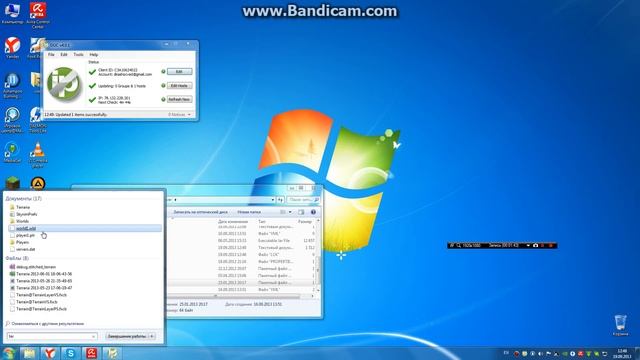The width and height of the screenshot is (640, 360).
Task: Click the Edit button beside account info
Action: (x=179, y=71)
